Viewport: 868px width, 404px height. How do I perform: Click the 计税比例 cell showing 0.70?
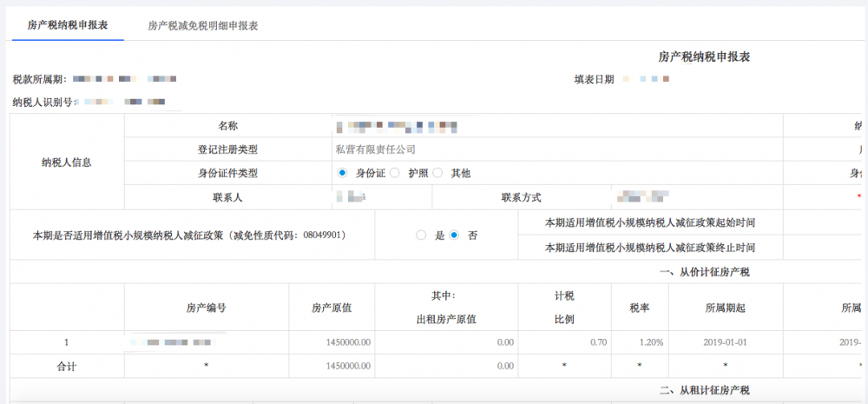(564, 342)
